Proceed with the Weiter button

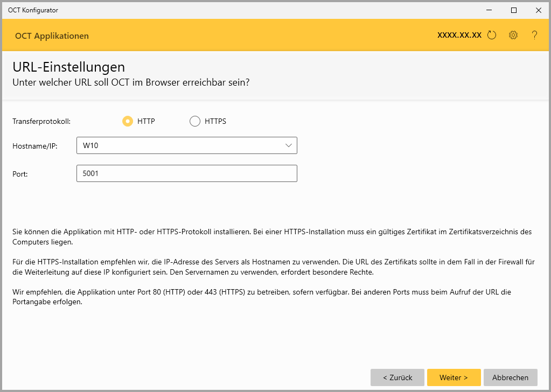coord(454,377)
